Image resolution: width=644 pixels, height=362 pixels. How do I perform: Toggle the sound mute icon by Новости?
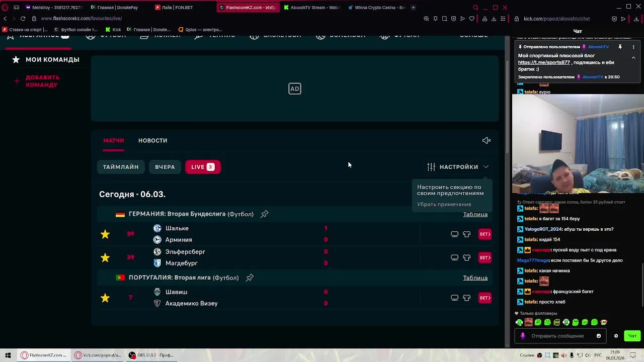point(487,140)
